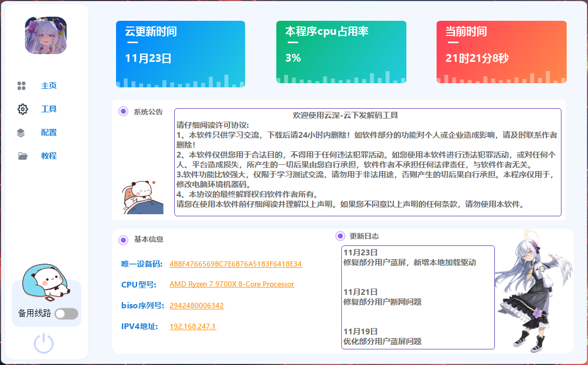Open the 教程 folder icon
The width and height of the screenshot is (588, 365).
click(21, 155)
